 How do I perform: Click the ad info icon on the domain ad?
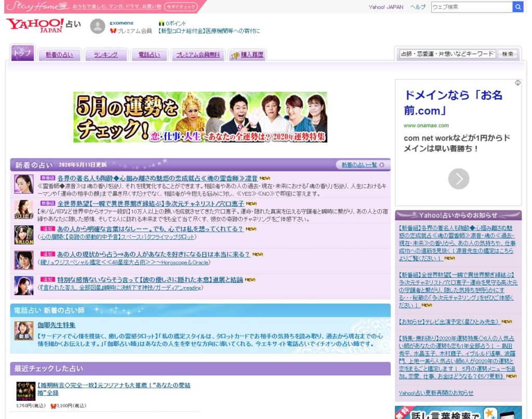tap(517, 83)
